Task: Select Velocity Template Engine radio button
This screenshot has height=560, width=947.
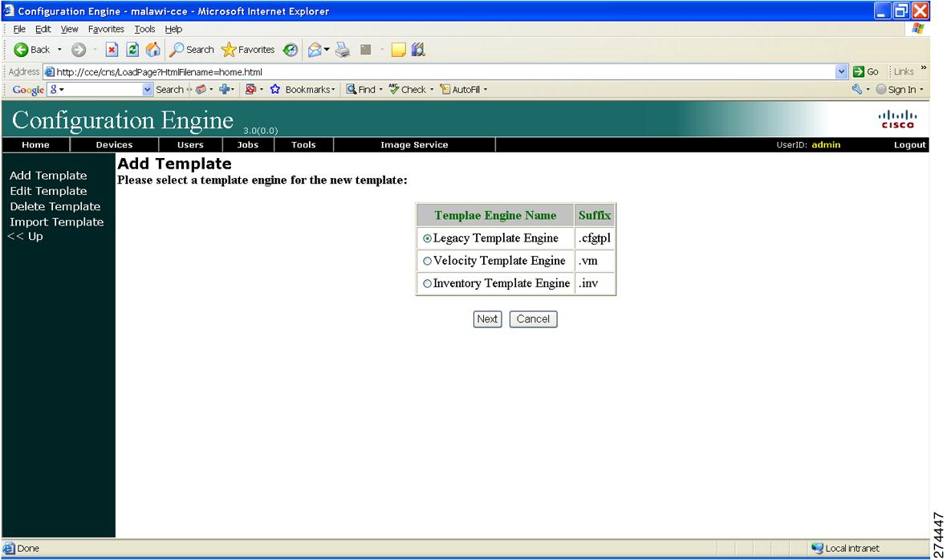Action: pyautogui.click(x=427, y=262)
